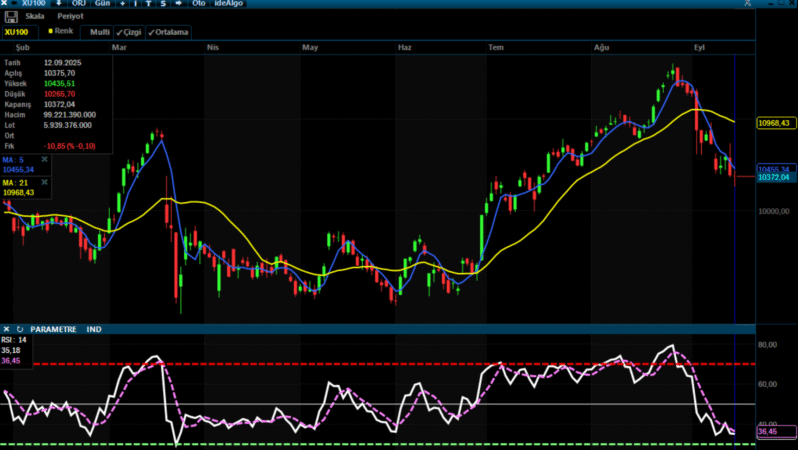Image resolution: width=798 pixels, height=450 pixels.
Task: Toggle the Çizgi line chart checkbox
Action: tap(128, 32)
